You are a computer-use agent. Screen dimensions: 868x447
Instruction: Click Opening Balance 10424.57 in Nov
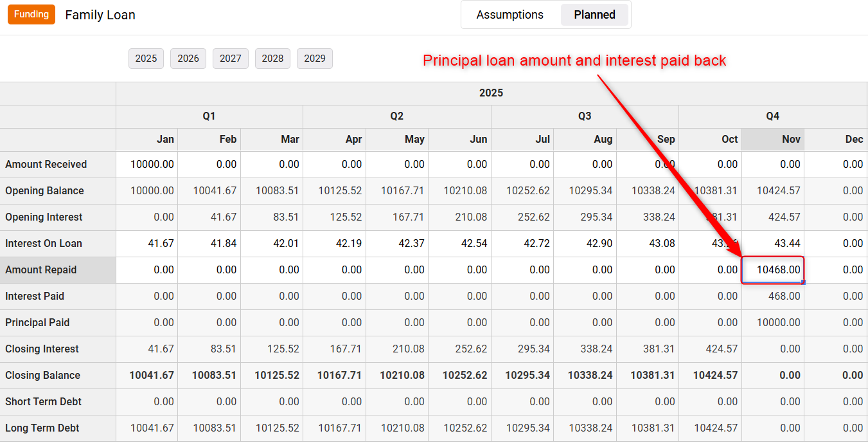pyautogui.click(x=773, y=191)
